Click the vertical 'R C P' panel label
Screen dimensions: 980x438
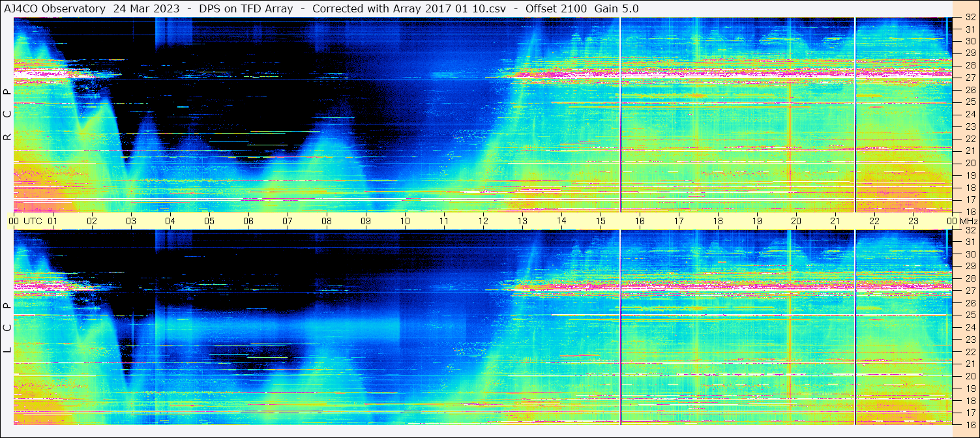pos(8,115)
